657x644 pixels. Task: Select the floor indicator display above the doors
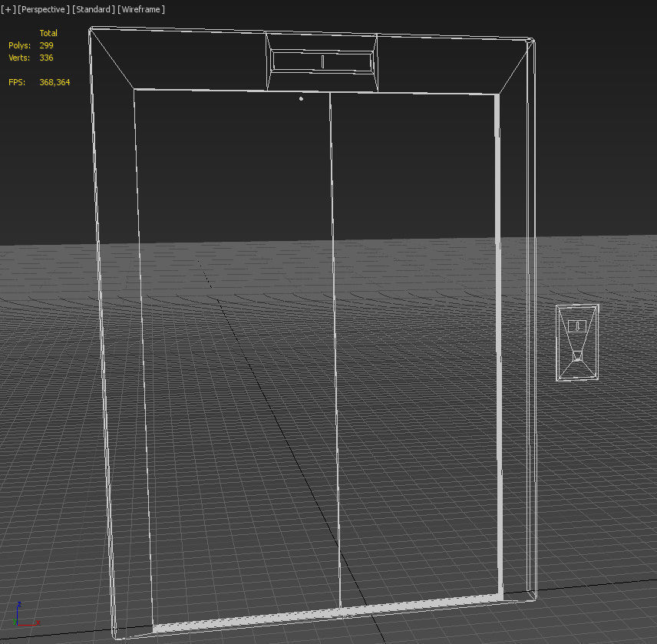pos(322,62)
